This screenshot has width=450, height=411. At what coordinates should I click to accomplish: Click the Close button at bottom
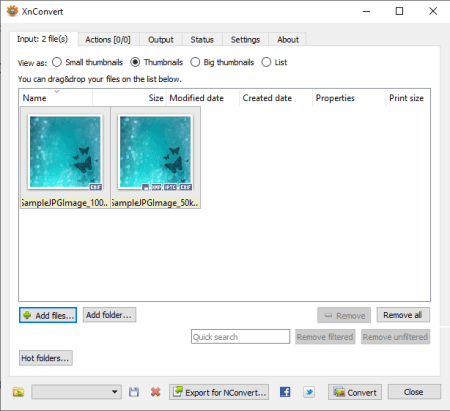(414, 392)
